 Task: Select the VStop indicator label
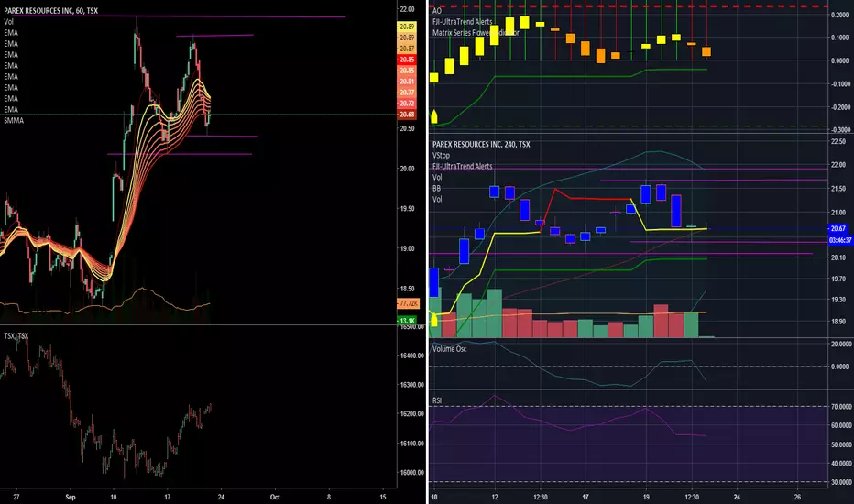[441, 155]
